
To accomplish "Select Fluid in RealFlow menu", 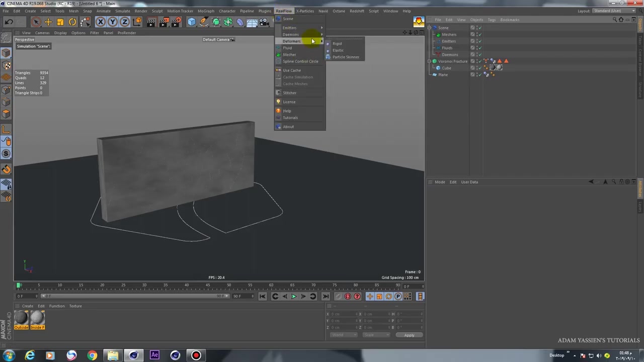I will (x=300, y=48).
